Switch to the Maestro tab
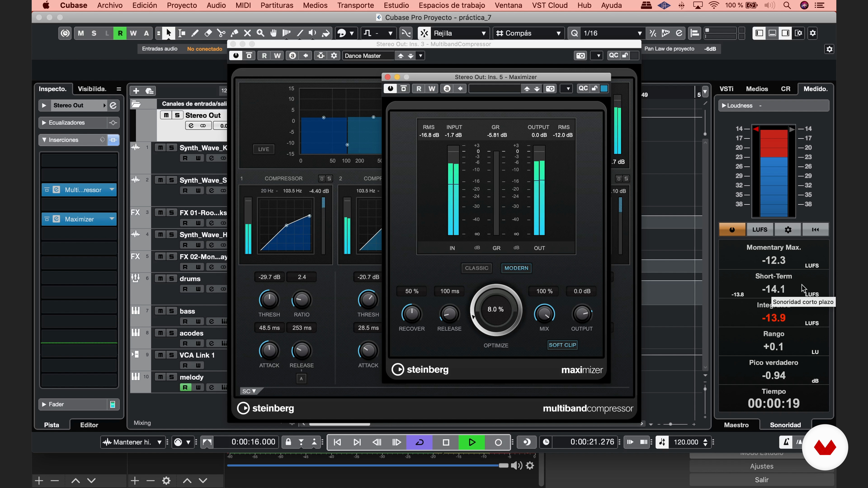The image size is (868, 488). (736, 425)
